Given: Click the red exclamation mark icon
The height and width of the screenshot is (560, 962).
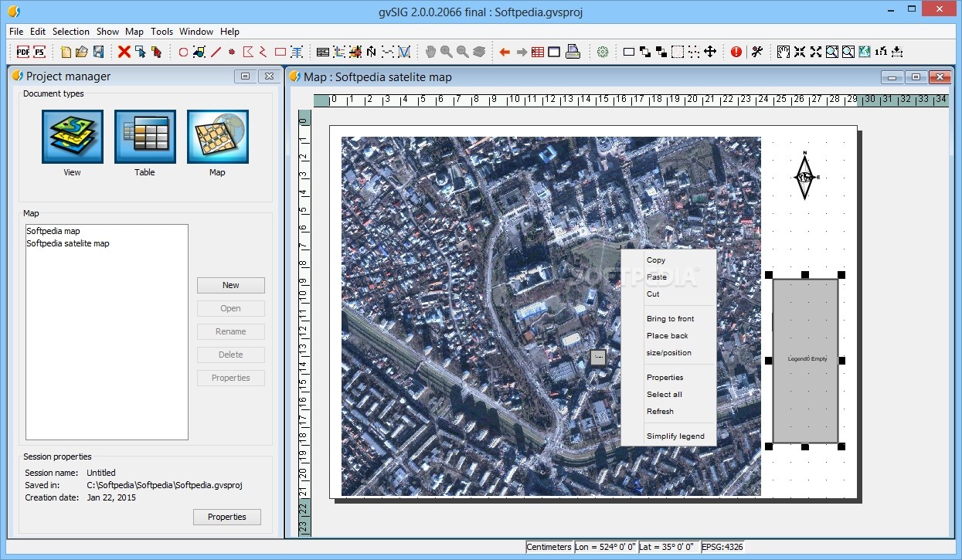Looking at the screenshot, I should 736,52.
